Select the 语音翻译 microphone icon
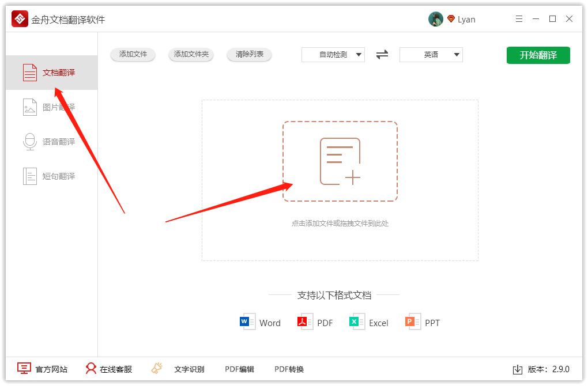Image resolution: width=588 pixels, height=386 pixels. (29, 141)
